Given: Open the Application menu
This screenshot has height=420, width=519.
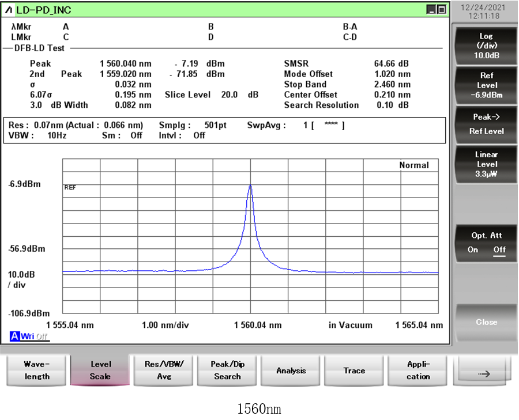Looking at the screenshot, I should coord(418,370).
